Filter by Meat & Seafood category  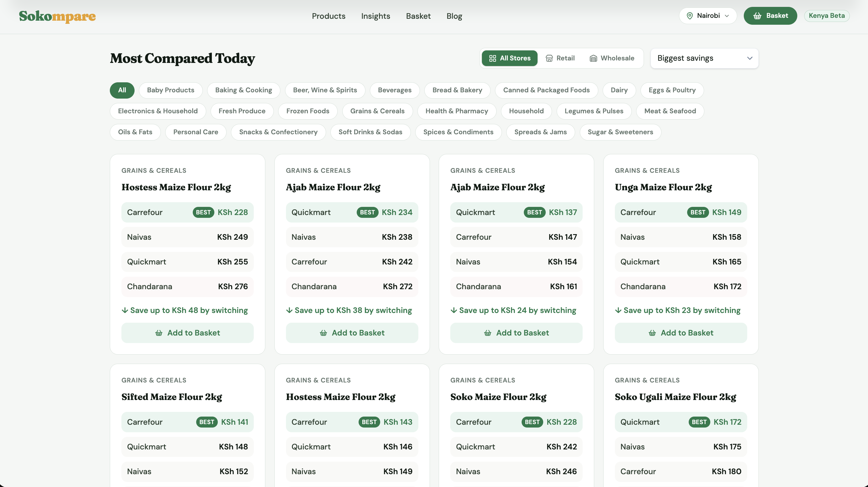670,111
